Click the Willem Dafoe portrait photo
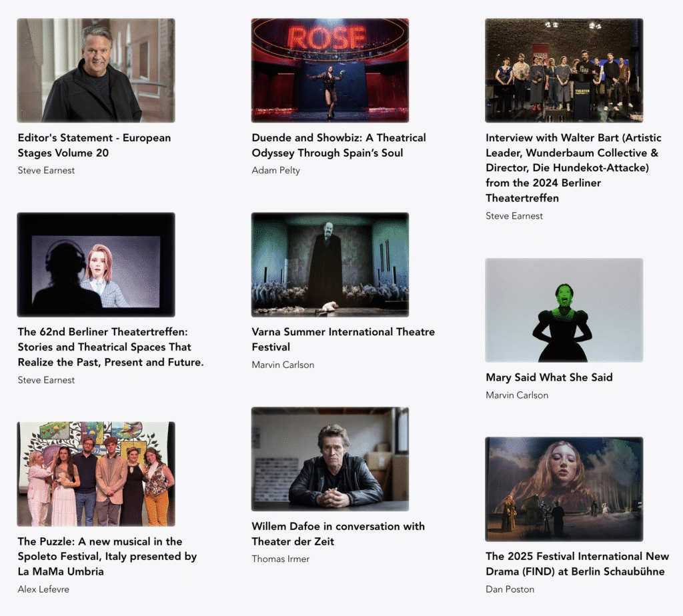 pos(329,459)
